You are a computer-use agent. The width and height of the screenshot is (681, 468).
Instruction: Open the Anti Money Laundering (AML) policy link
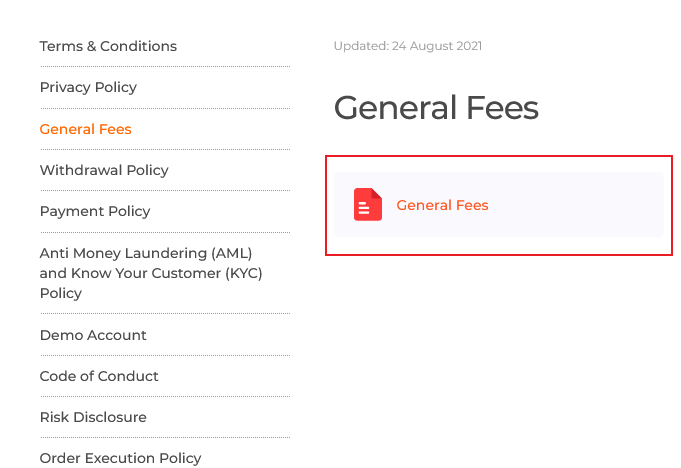146,253
